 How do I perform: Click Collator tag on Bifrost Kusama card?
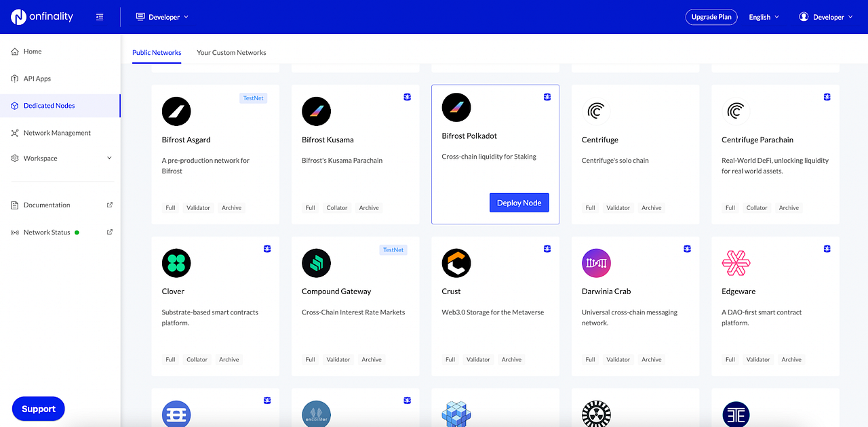pos(337,208)
